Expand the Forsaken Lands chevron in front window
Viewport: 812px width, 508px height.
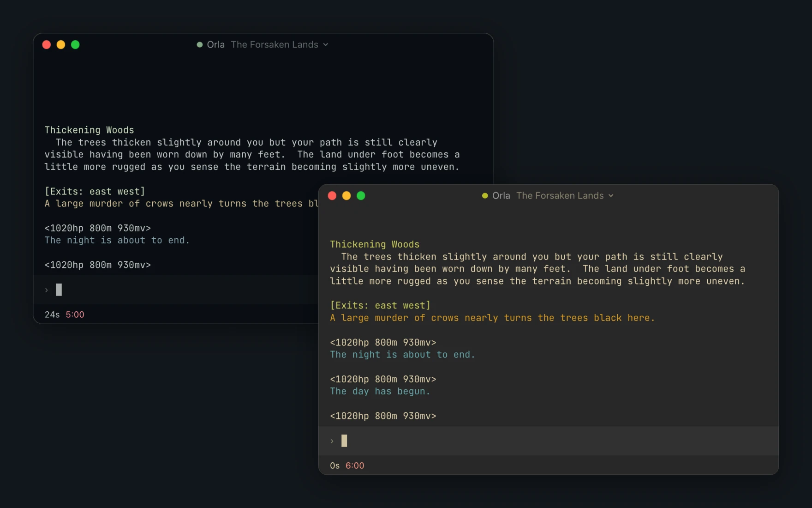click(x=611, y=196)
